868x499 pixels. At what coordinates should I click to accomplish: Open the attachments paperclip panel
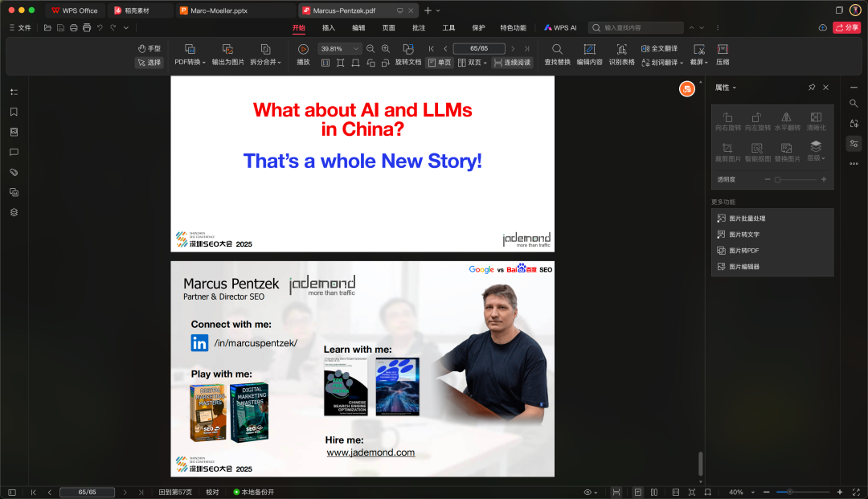point(14,172)
